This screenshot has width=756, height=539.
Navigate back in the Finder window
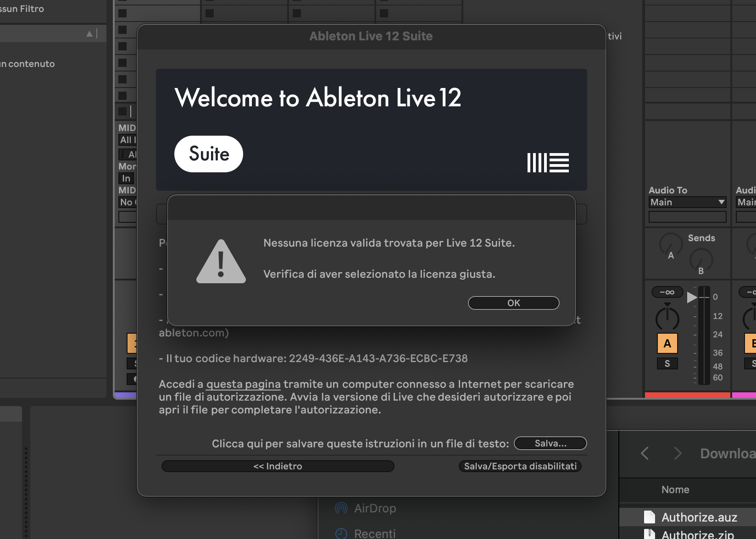[645, 453]
